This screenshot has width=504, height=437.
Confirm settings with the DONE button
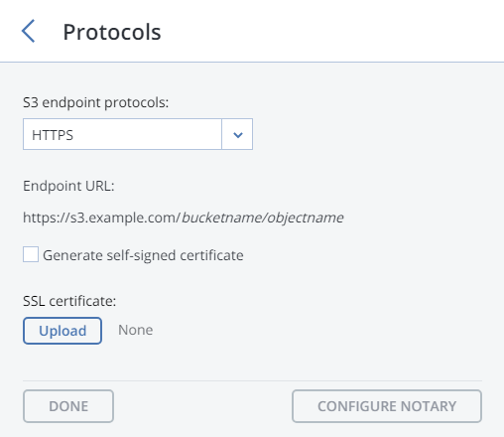point(68,406)
